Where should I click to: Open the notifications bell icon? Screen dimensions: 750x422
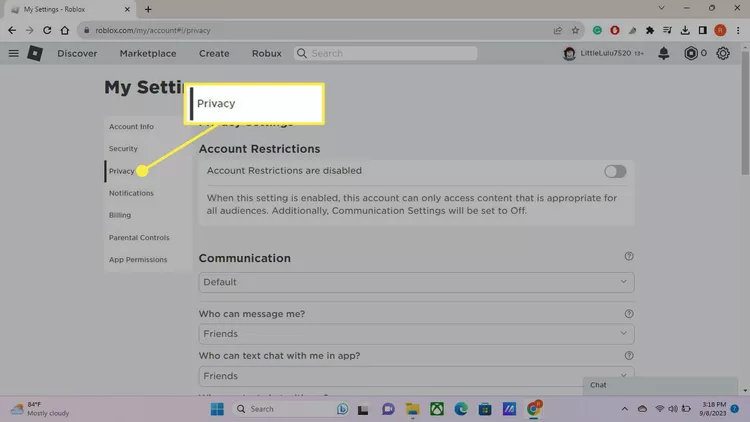[663, 53]
